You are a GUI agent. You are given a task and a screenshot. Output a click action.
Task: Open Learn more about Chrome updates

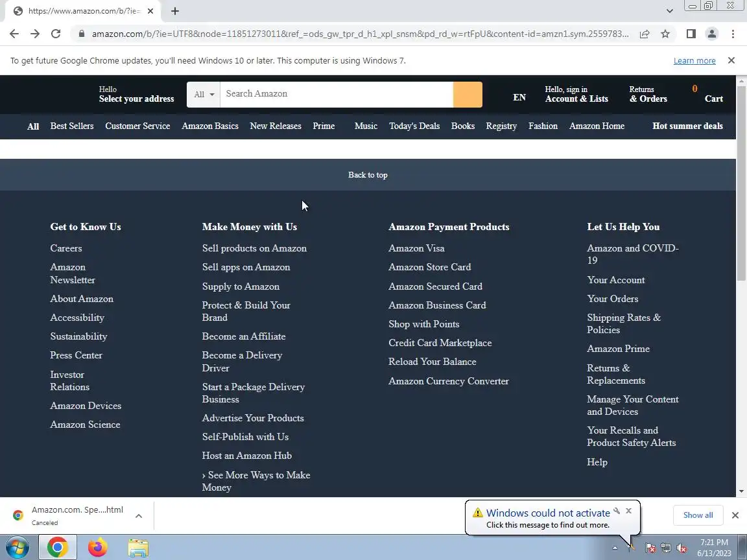pyautogui.click(x=694, y=60)
